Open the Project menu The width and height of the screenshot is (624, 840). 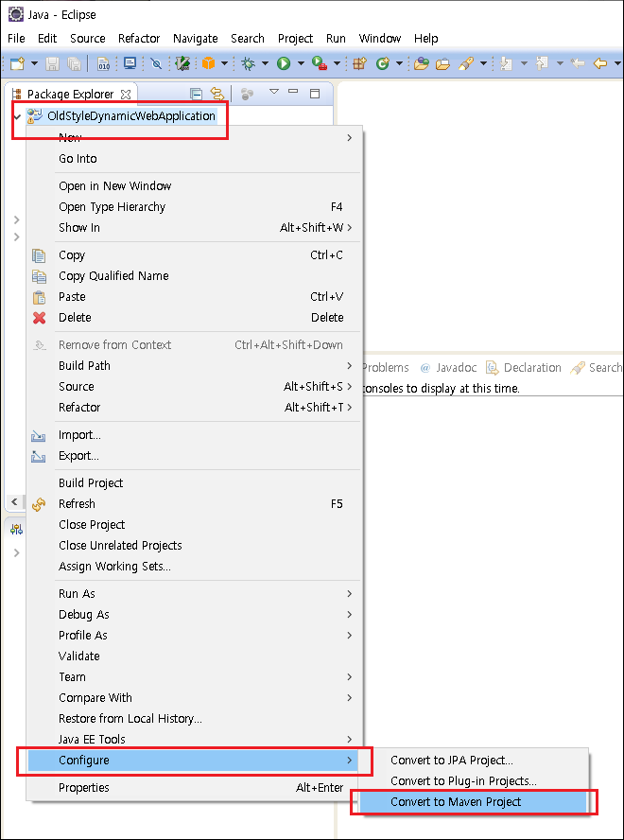point(295,38)
